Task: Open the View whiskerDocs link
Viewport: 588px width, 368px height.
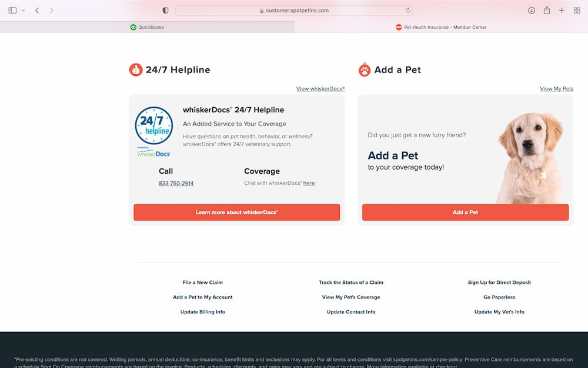Action: click(320, 89)
